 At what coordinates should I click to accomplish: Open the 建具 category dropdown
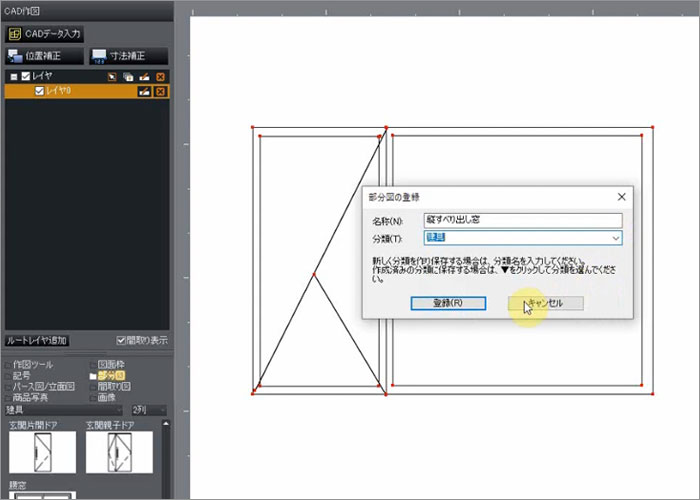[x=64, y=410]
